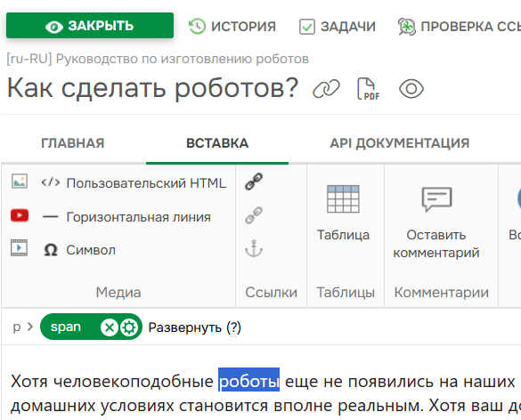Insert a video file via filmstrip icon
Viewport: 521px width, 420px height.
20,247
